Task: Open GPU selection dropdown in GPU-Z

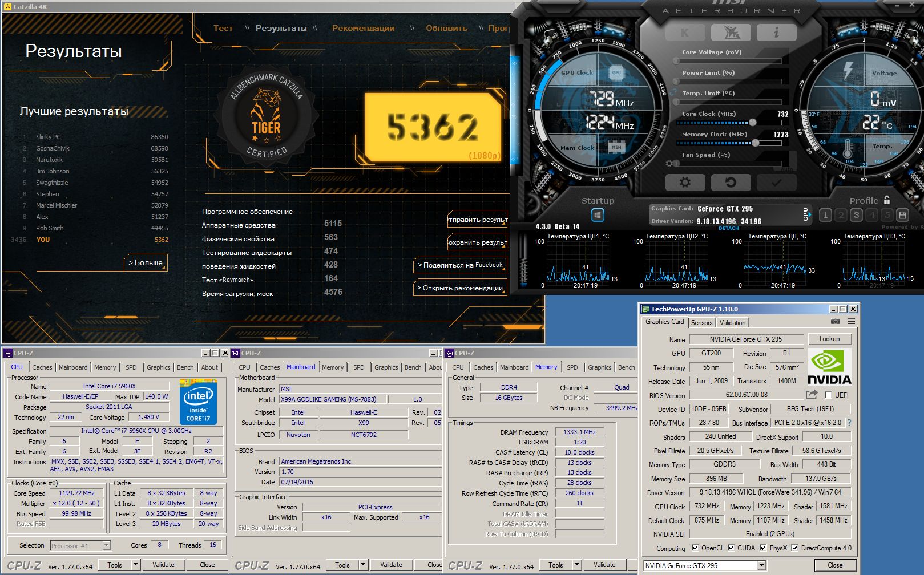Action: [761, 565]
